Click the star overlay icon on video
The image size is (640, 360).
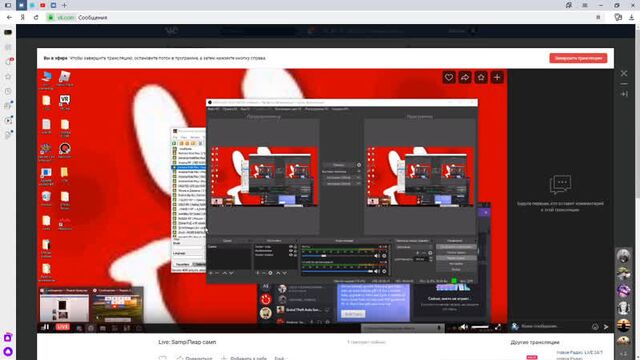(481, 77)
